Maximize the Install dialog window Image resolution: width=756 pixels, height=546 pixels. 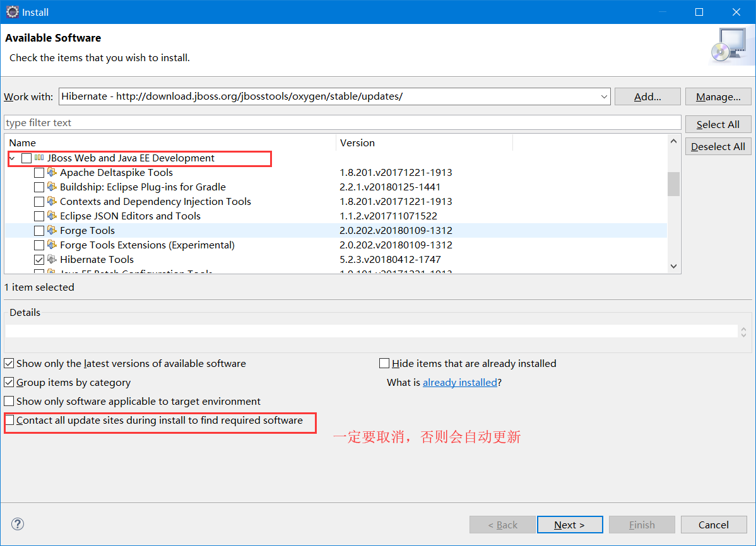pos(699,12)
